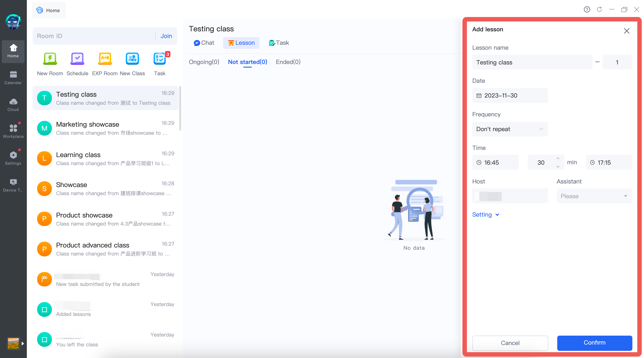Click the New Room icon
This screenshot has width=644, height=358.
tap(50, 59)
